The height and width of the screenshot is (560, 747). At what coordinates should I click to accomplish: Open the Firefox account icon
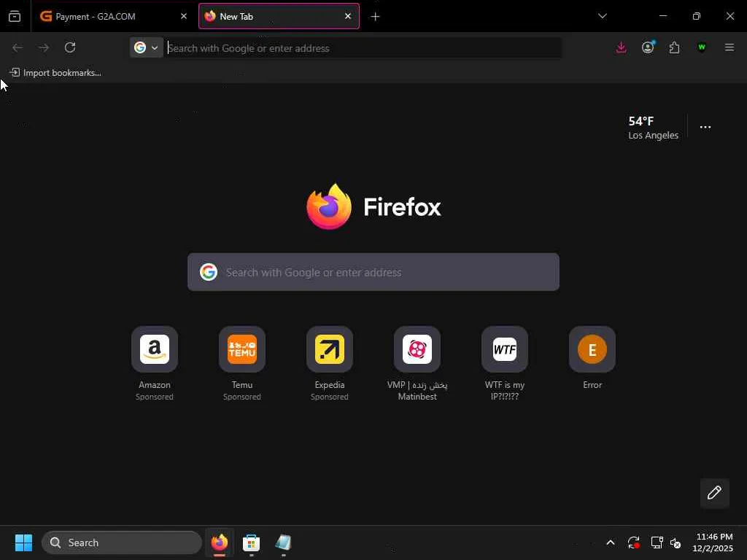tap(648, 47)
